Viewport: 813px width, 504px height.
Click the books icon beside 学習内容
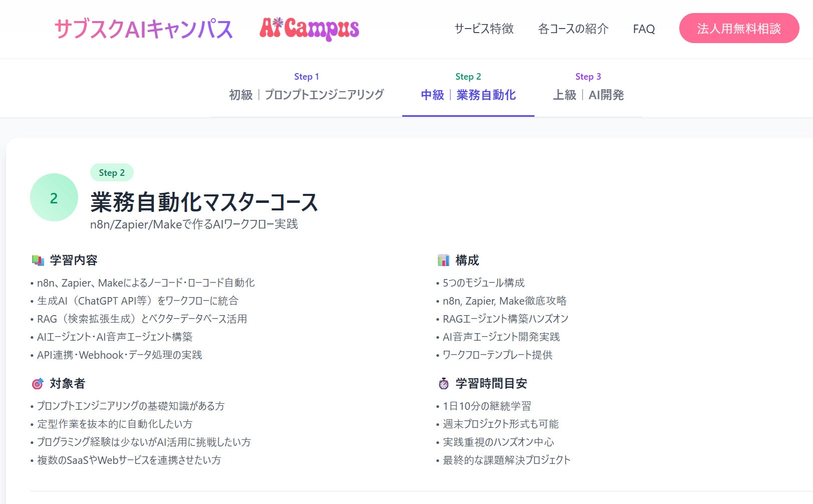coord(38,260)
